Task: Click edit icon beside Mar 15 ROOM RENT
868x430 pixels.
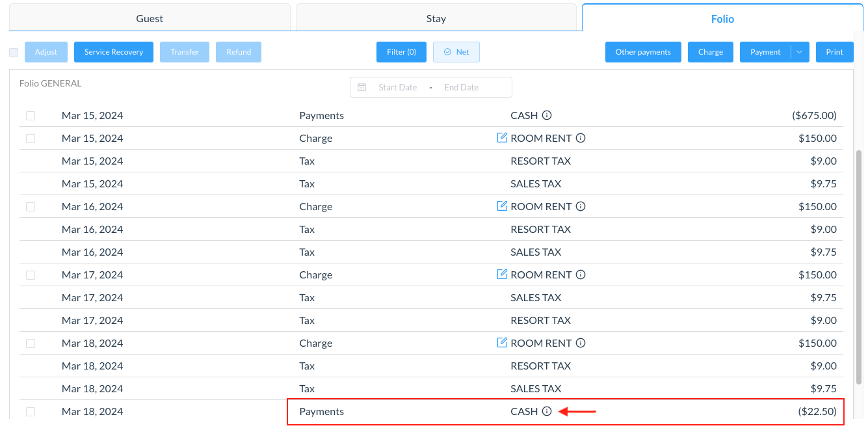Action: tap(502, 138)
